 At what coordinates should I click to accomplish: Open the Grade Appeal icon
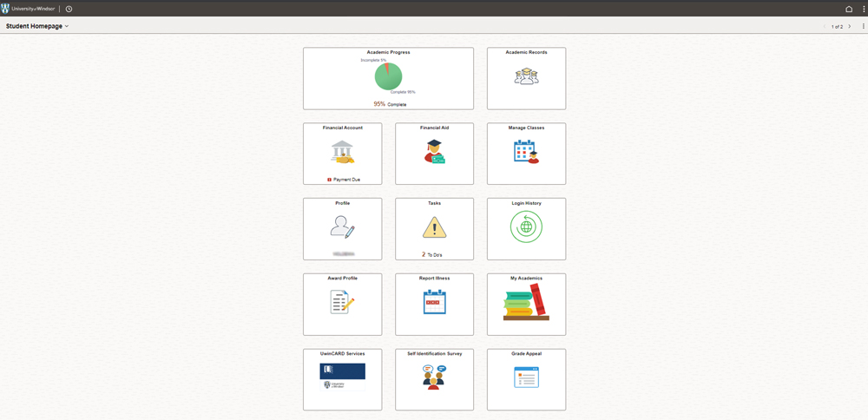click(526, 377)
